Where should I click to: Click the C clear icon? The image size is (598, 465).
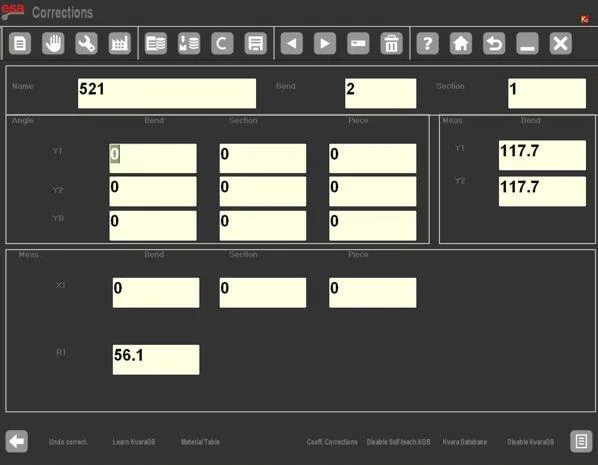pyautogui.click(x=222, y=43)
